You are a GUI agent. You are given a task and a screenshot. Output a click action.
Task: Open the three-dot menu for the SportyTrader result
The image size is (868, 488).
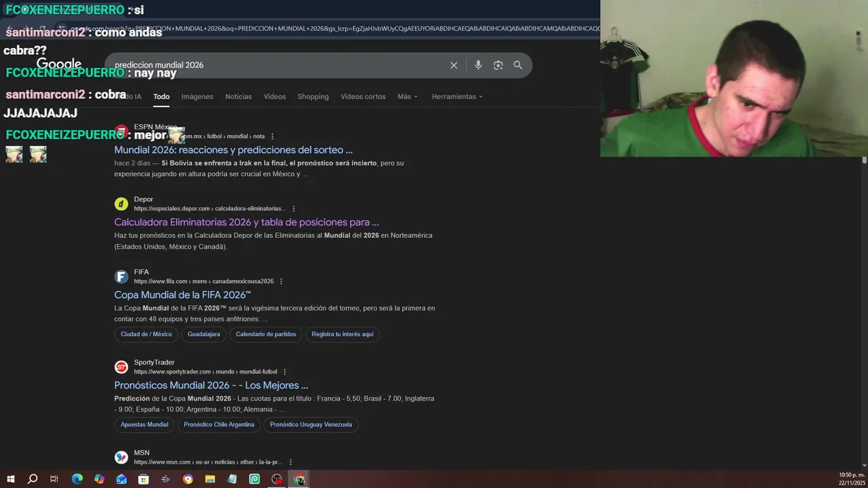coord(285,371)
